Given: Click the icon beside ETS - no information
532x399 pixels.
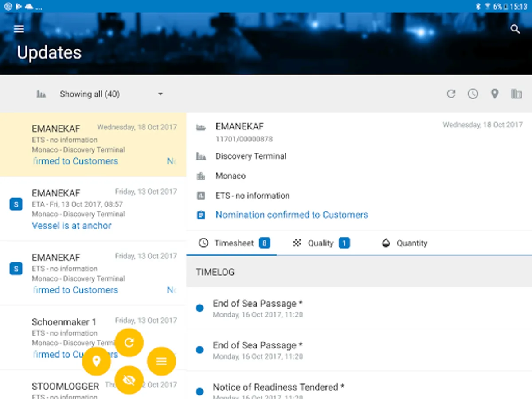Looking at the screenshot, I should click(201, 196).
